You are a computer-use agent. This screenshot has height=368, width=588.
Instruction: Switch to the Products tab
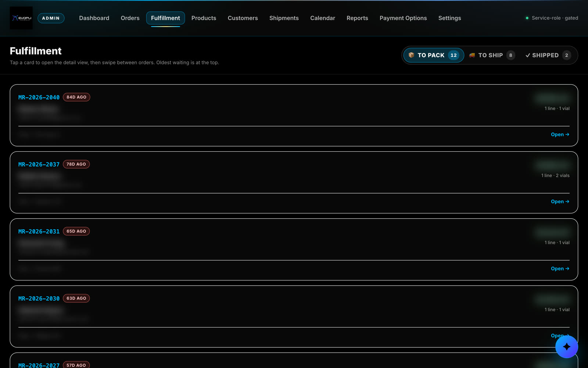tap(204, 18)
